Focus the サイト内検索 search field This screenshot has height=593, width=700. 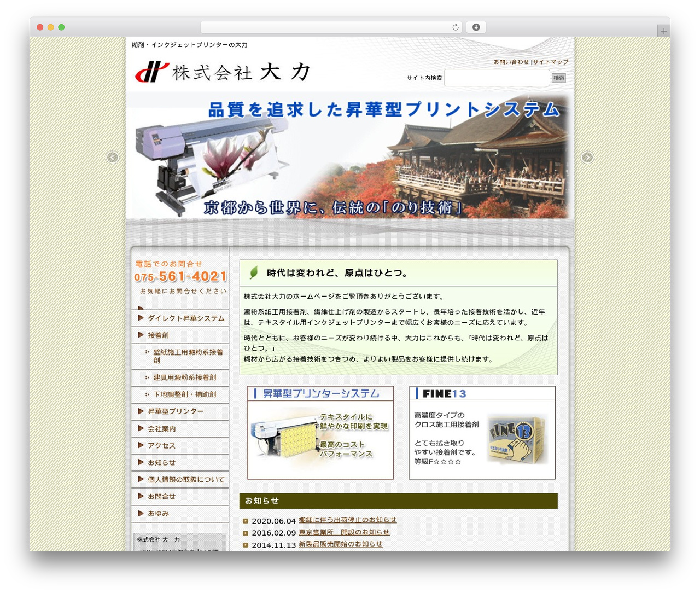(x=497, y=78)
